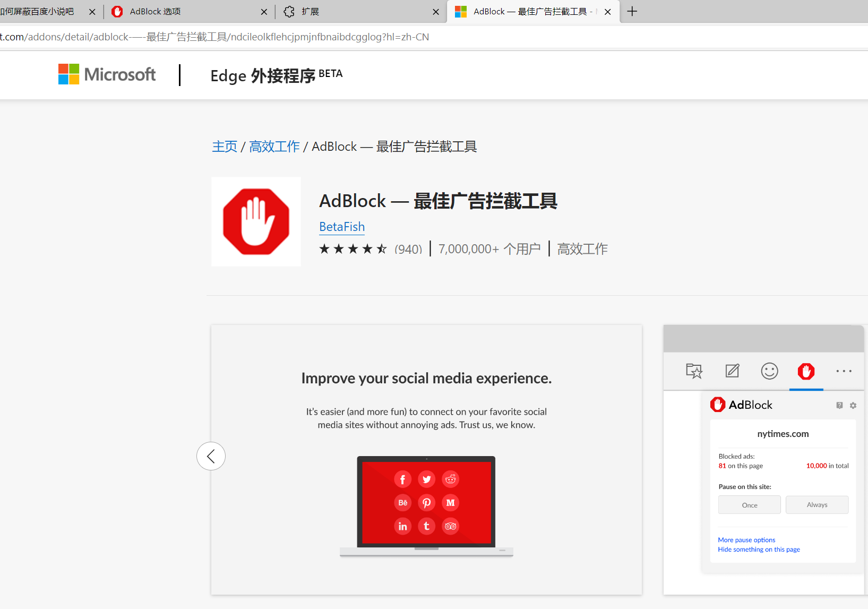The width and height of the screenshot is (868, 609).
Task: Click the (940) ratings count
Action: (x=408, y=249)
